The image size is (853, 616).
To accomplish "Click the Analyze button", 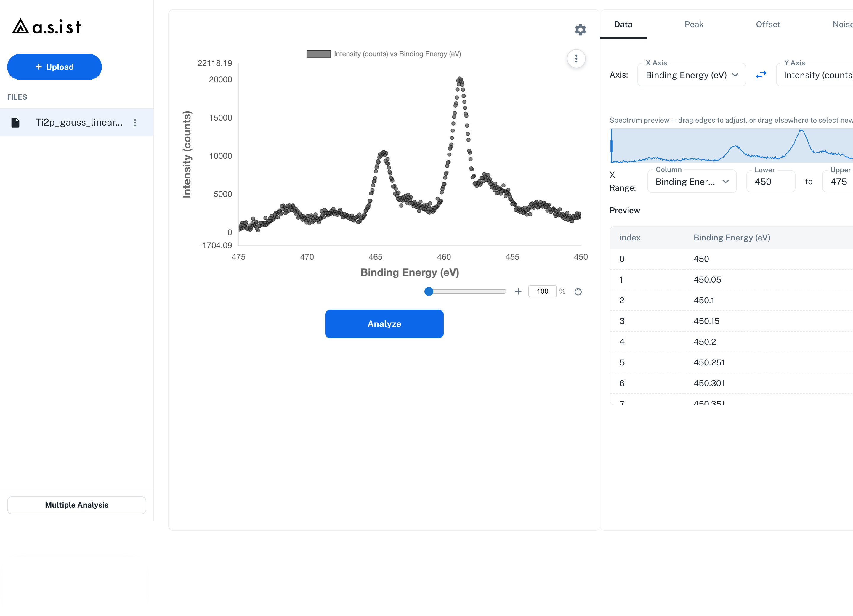I will tap(384, 324).
